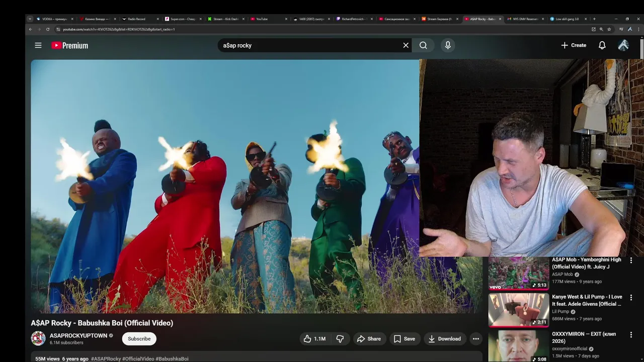This screenshot has width=644, height=362.
Task: Open options for OXXXYMIRON EXIT video
Action: point(631,335)
